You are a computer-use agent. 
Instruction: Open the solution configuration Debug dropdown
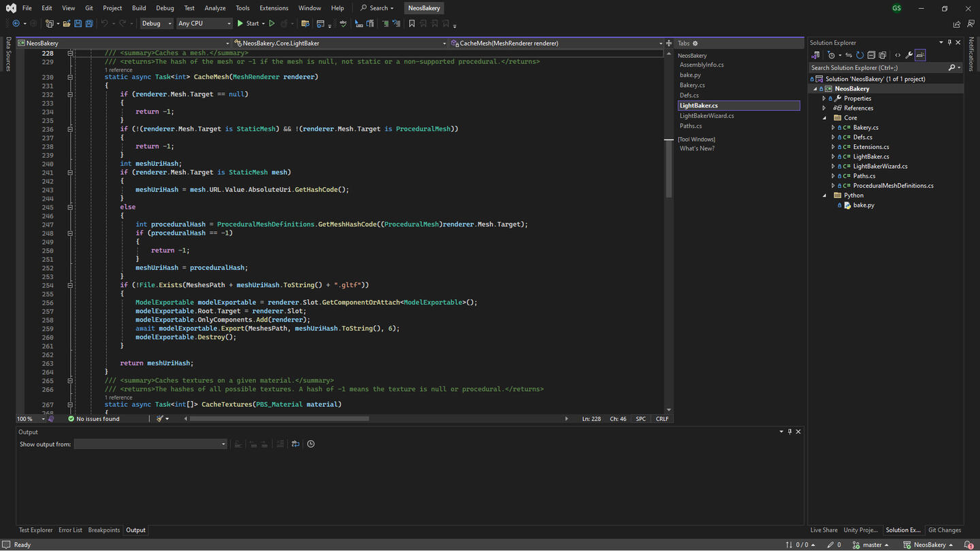(x=157, y=24)
